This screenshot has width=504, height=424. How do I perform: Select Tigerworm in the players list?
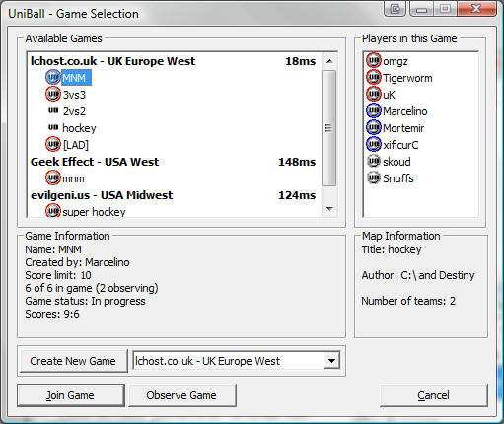click(407, 78)
